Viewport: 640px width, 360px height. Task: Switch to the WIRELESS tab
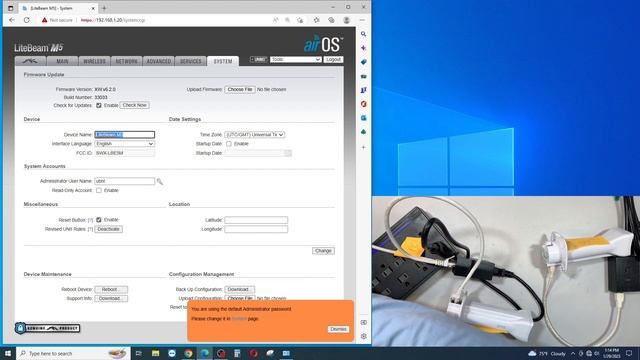94,61
